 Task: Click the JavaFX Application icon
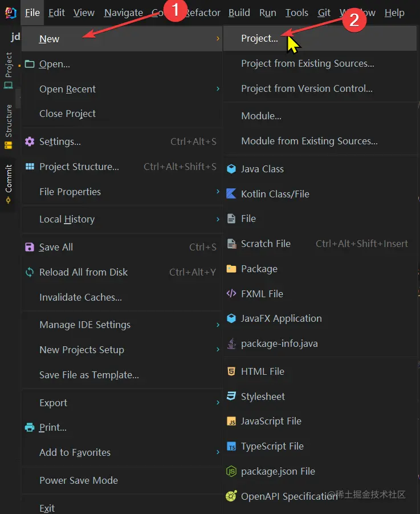click(x=231, y=318)
